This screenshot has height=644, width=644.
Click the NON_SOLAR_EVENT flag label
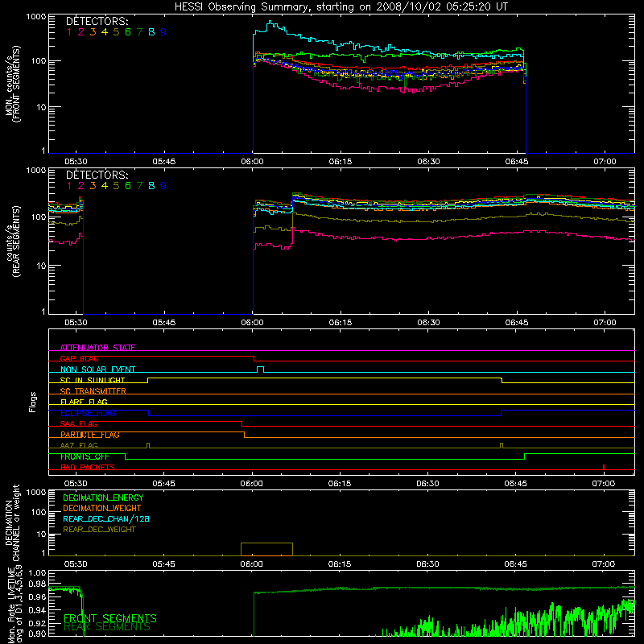point(97,369)
